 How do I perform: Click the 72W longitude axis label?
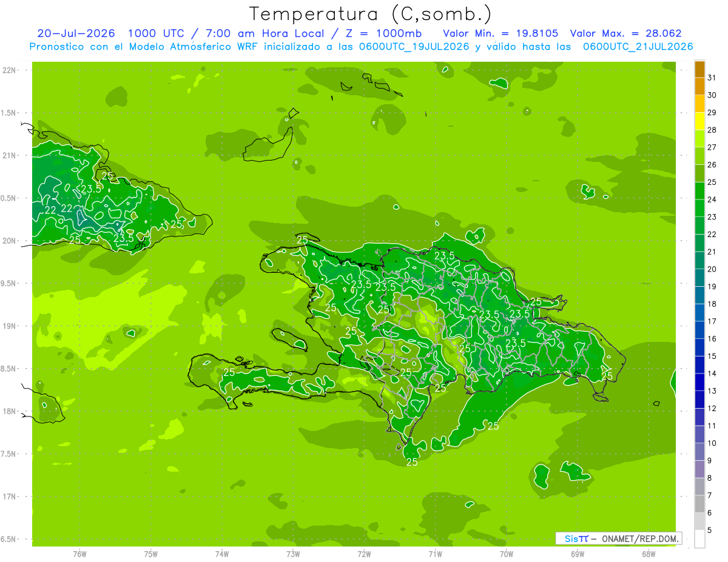(364, 554)
